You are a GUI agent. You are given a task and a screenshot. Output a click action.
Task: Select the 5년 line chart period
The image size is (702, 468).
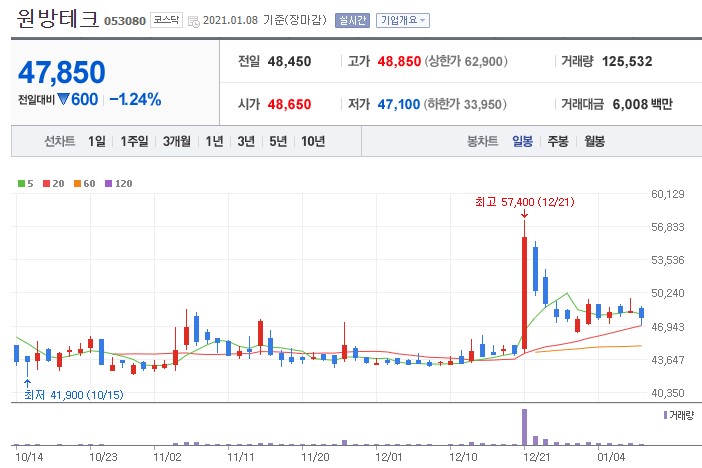click(278, 142)
